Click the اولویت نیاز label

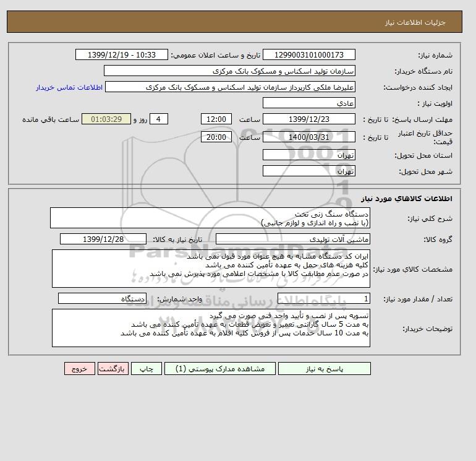[x=435, y=103]
